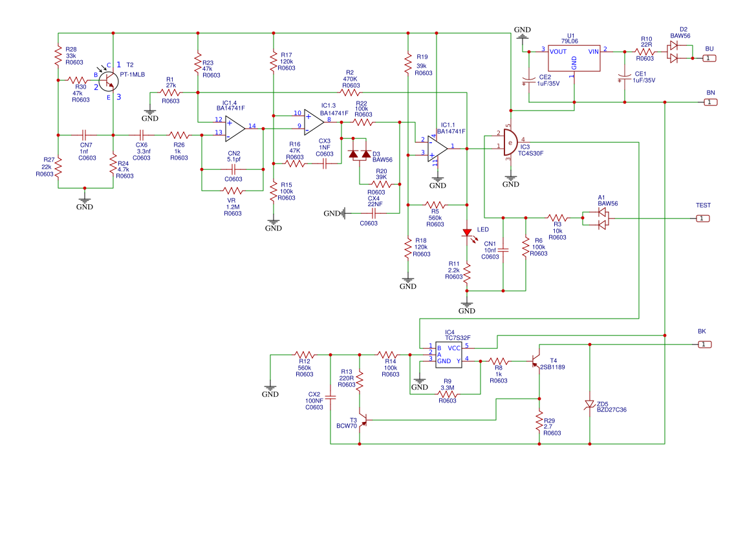Click the CE1 electrolytic capacitor symbol
Screen dimensions: 756x535
pyautogui.click(x=624, y=78)
